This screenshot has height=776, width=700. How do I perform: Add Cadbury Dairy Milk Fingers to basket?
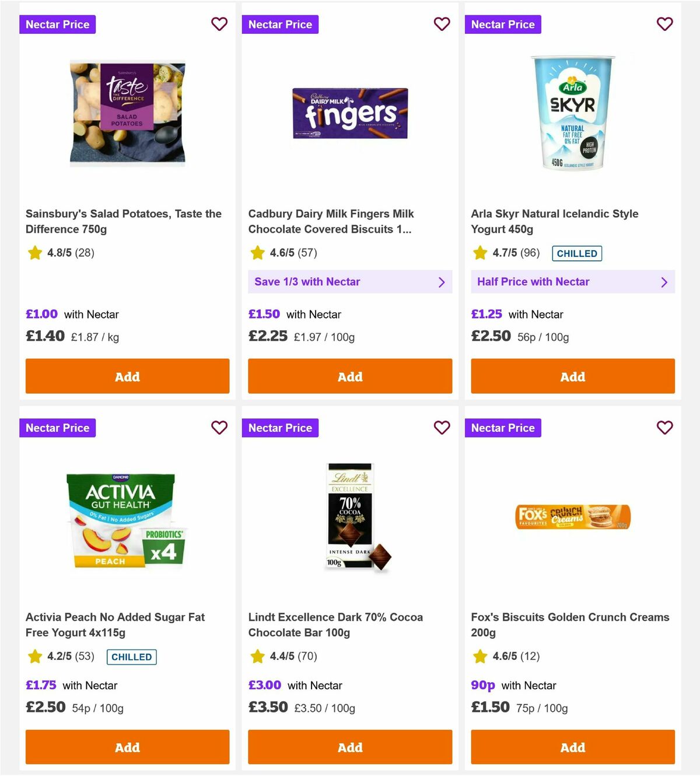(x=350, y=376)
